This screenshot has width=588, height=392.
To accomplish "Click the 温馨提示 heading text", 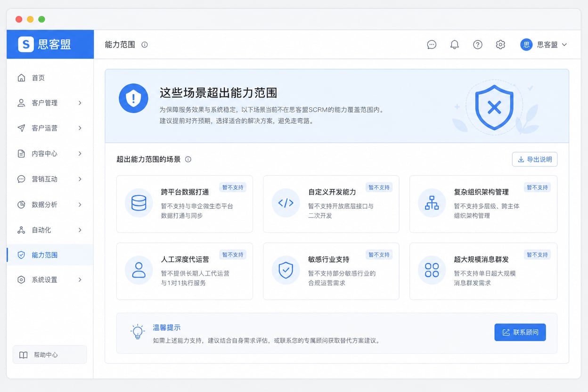I will [167, 327].
